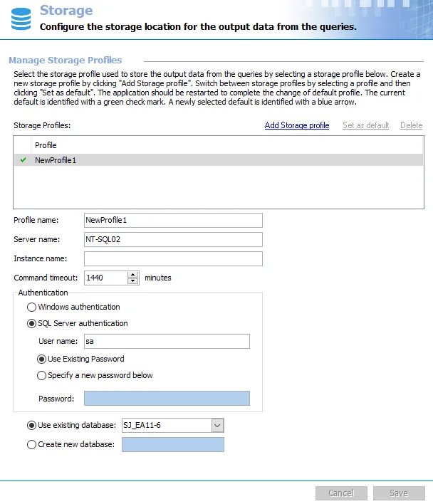Click the blue Storage database icon
Image resolution: width=433 pixels, height=504 pixels.
pyautogui.click(x=21, y=19)
